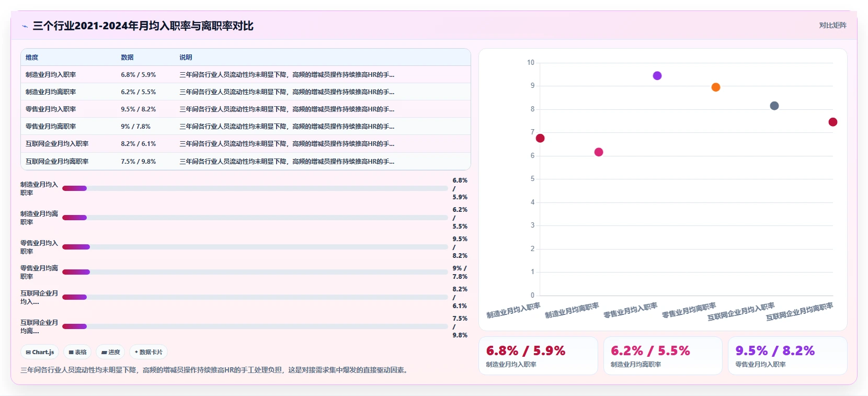
Task: Open the 6.8% / 5.9% data card
Action: (538, 356)
